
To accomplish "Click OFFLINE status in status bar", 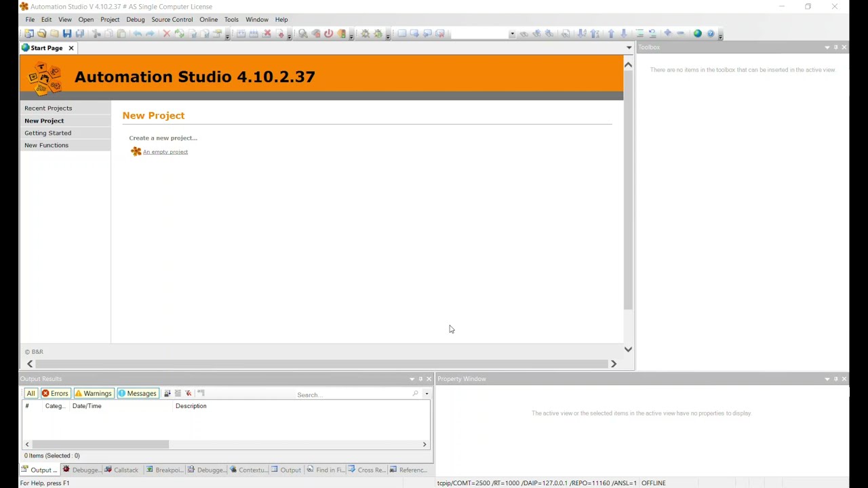I will 654,483.
